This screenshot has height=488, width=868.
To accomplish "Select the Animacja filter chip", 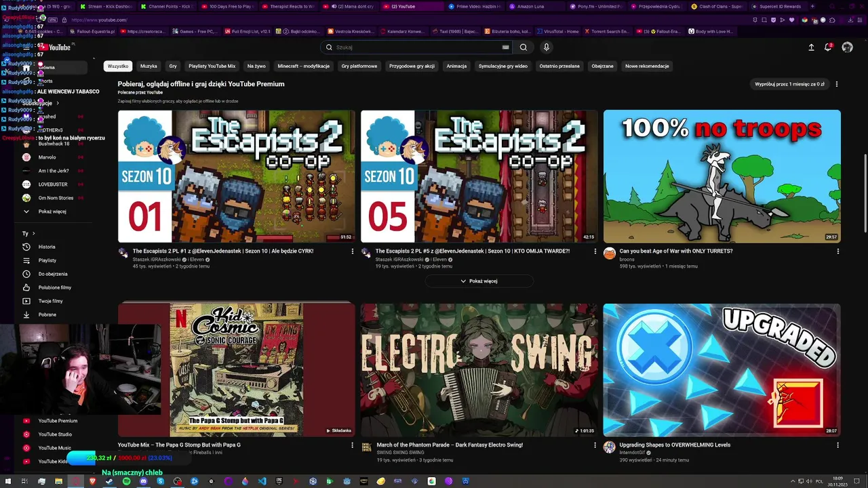I will [456, 66].
